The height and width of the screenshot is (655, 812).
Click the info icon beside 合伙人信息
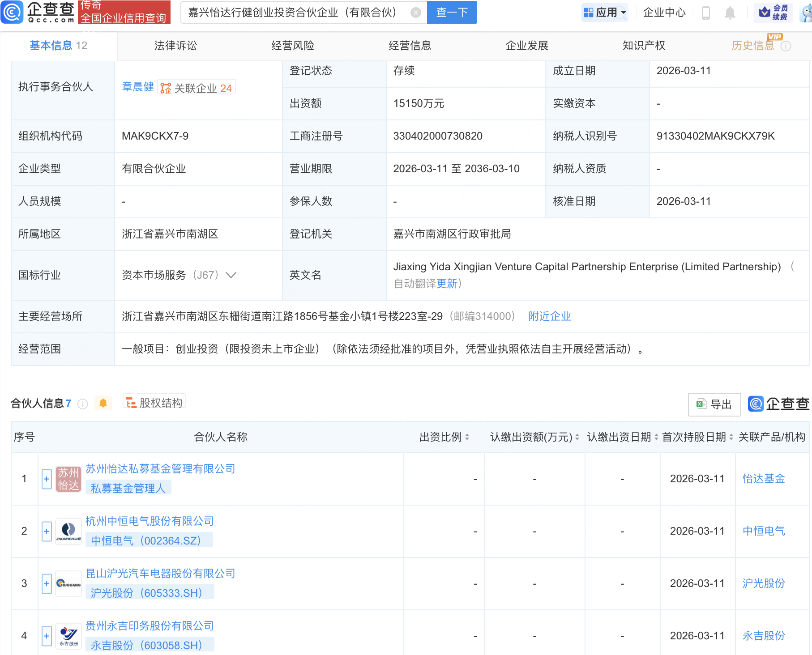pos(82,404)
